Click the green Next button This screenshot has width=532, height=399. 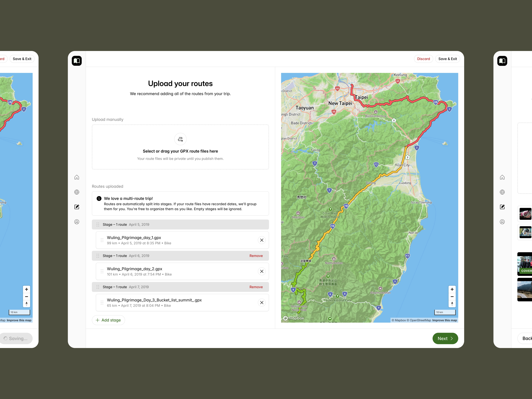click(445, 338)
